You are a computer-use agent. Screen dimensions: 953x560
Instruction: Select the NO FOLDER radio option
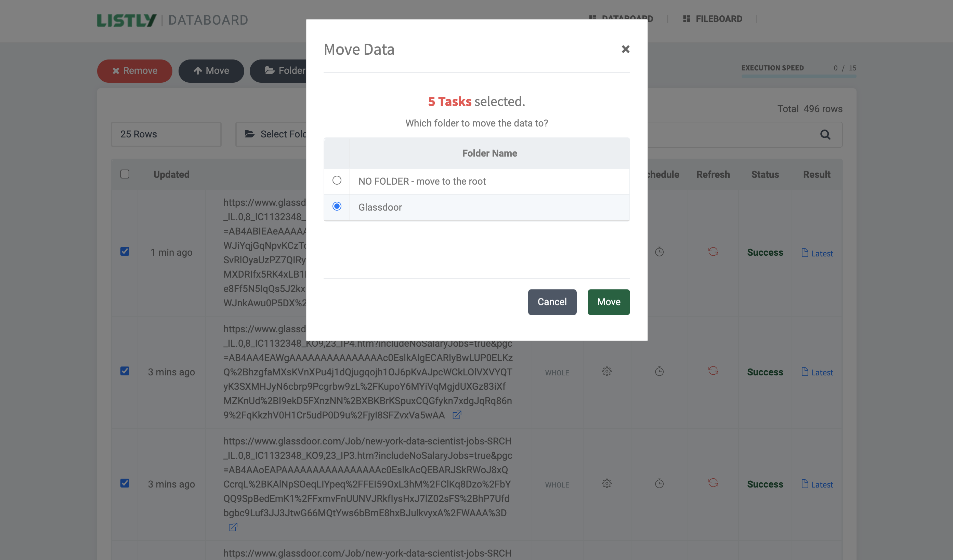pyautogui.click(x=337, y=181)
